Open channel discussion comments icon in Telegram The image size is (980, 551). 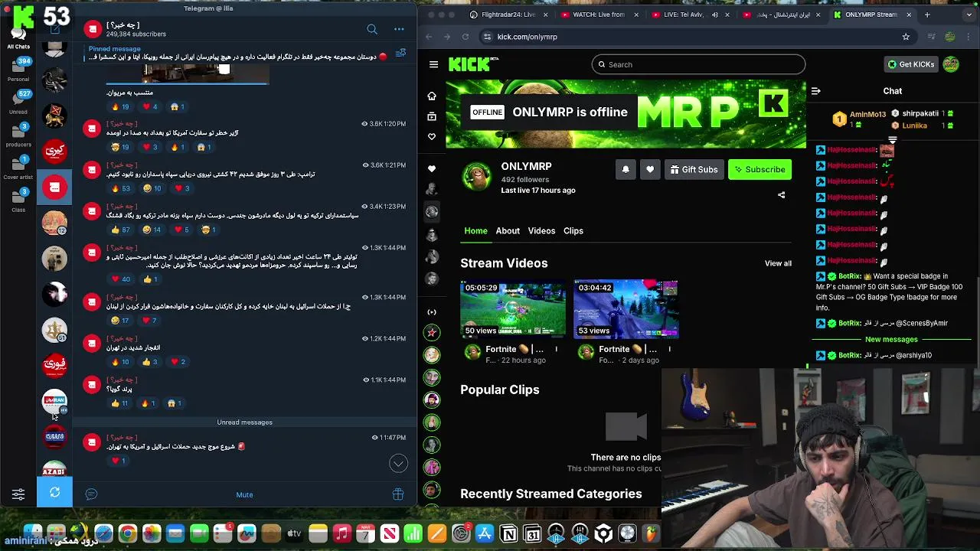point(91,494)
